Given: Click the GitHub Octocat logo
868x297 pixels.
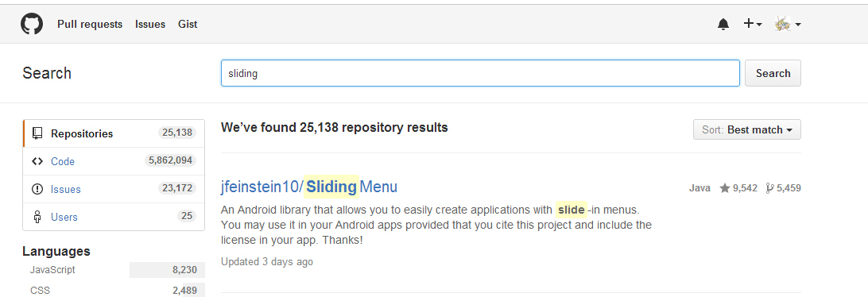Looking at the screenshot, I should pyautogui.click(x=32, y=25).
